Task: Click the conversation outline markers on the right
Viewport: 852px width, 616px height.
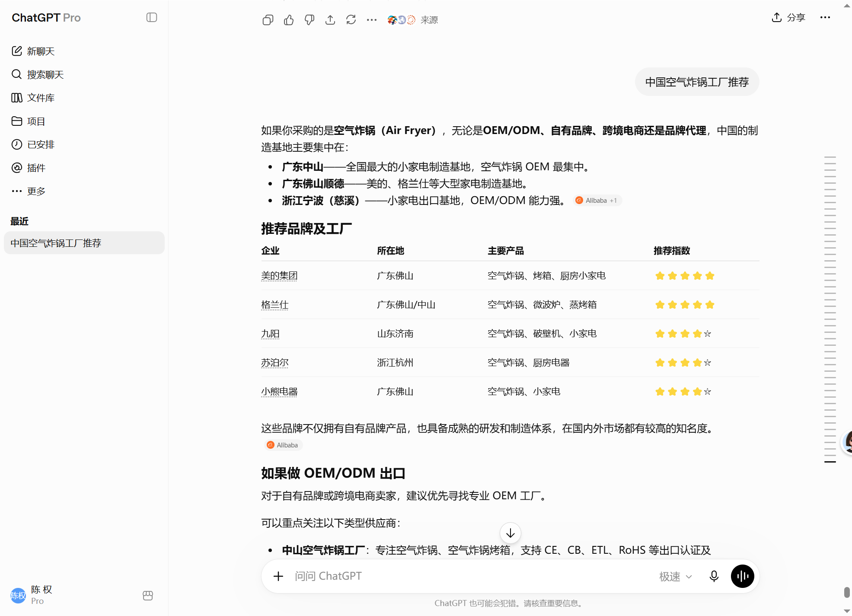Action: point(830,309)
